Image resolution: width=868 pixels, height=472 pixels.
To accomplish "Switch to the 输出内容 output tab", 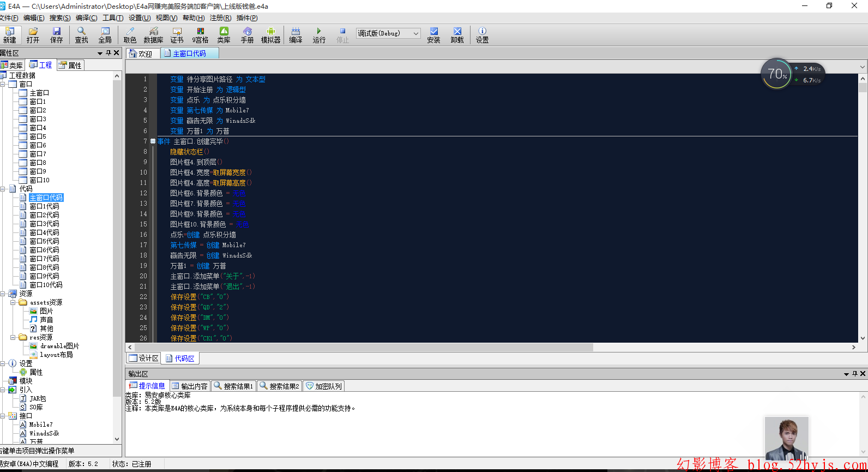I will (190, 386).
